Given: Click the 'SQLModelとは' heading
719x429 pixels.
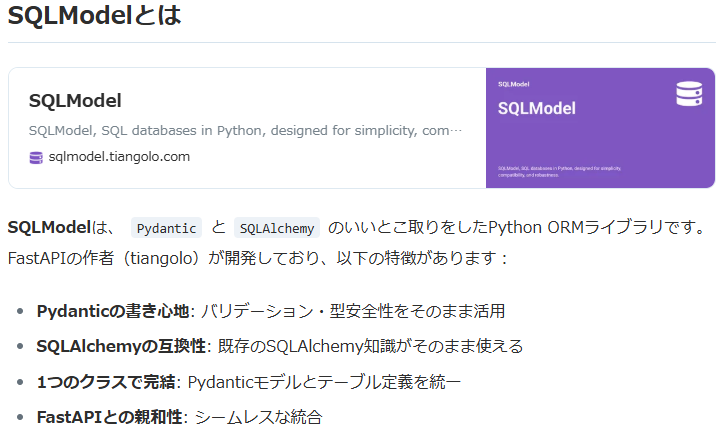Looking at the screenshot, I should 94,15.
